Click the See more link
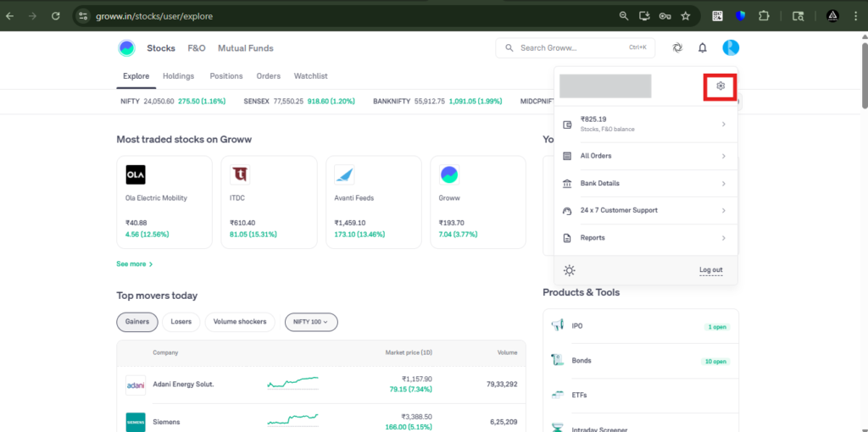Screen dimensions: 868x432 pos(134,264)
